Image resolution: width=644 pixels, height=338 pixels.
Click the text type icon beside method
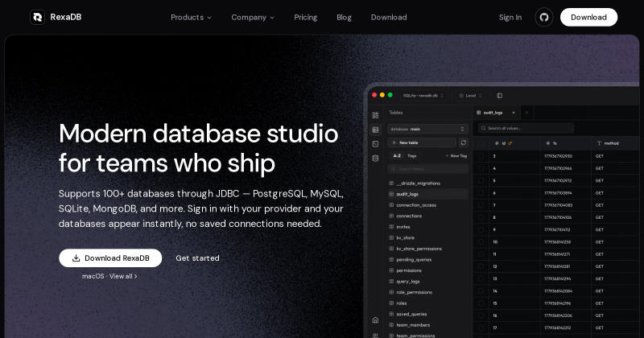(599, 143)
